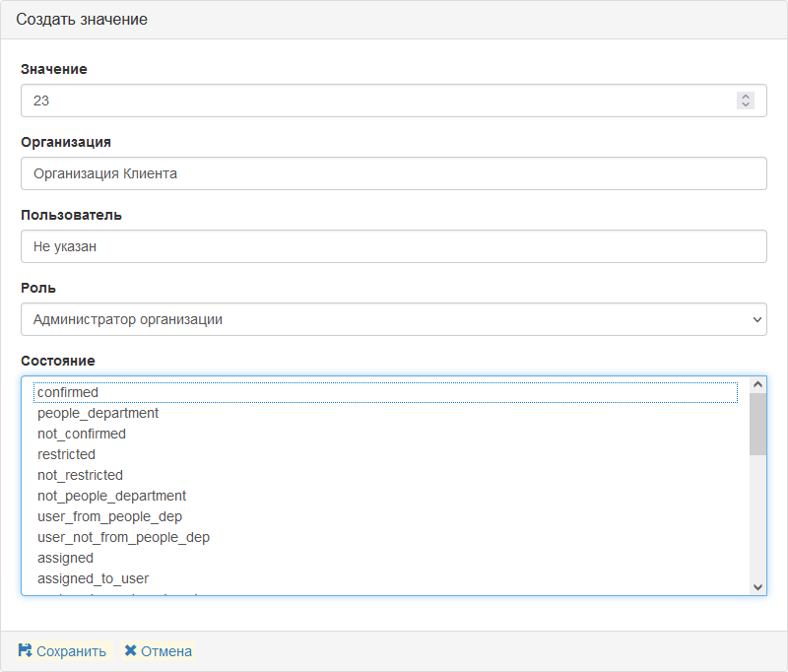Select assigned_to_user option
The image size is (788, 672).
tap(93, 578)
